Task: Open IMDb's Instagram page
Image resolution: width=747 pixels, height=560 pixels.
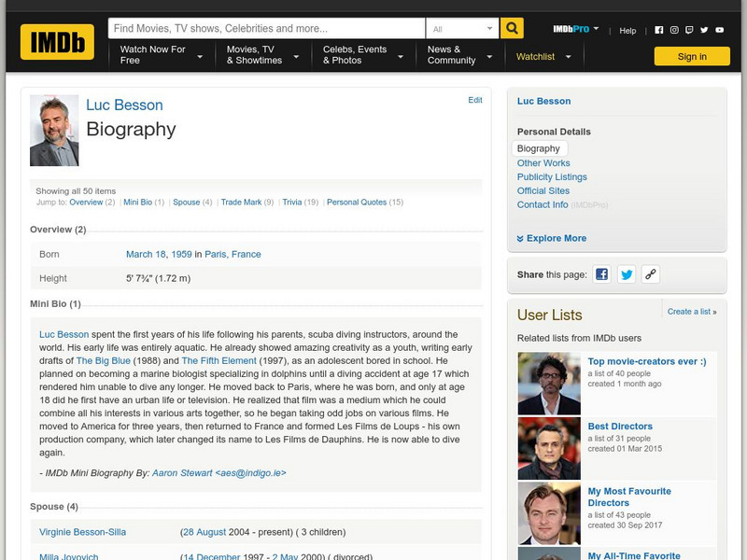Action: [674, 29]
